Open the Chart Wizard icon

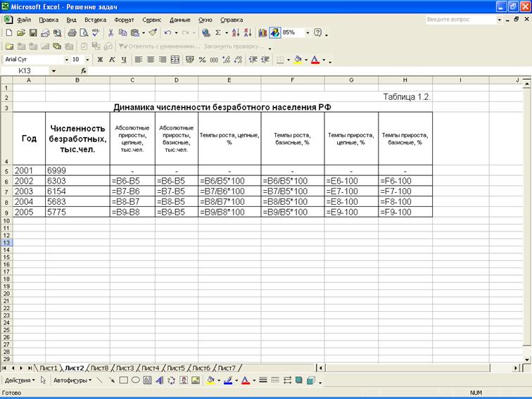point(262,32)
